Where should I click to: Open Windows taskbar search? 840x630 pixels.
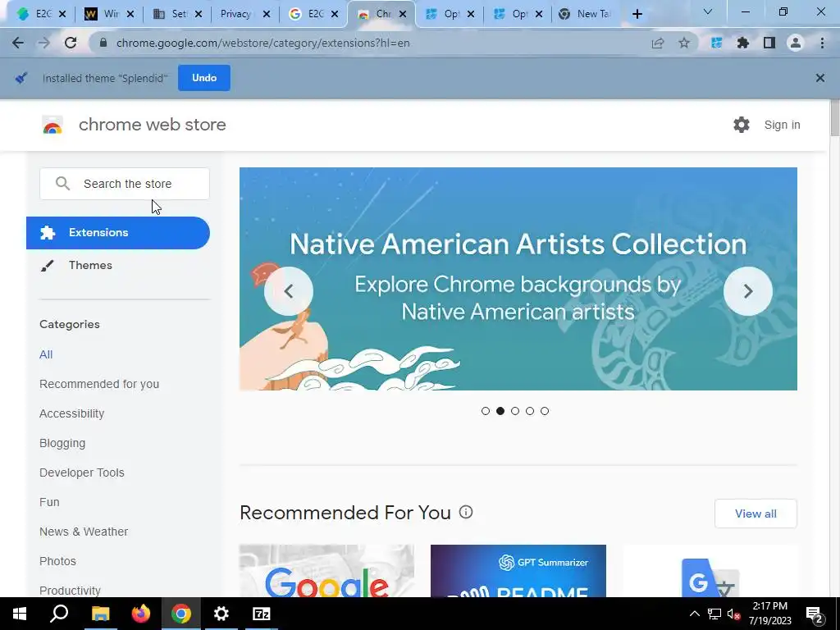point(59,614)
